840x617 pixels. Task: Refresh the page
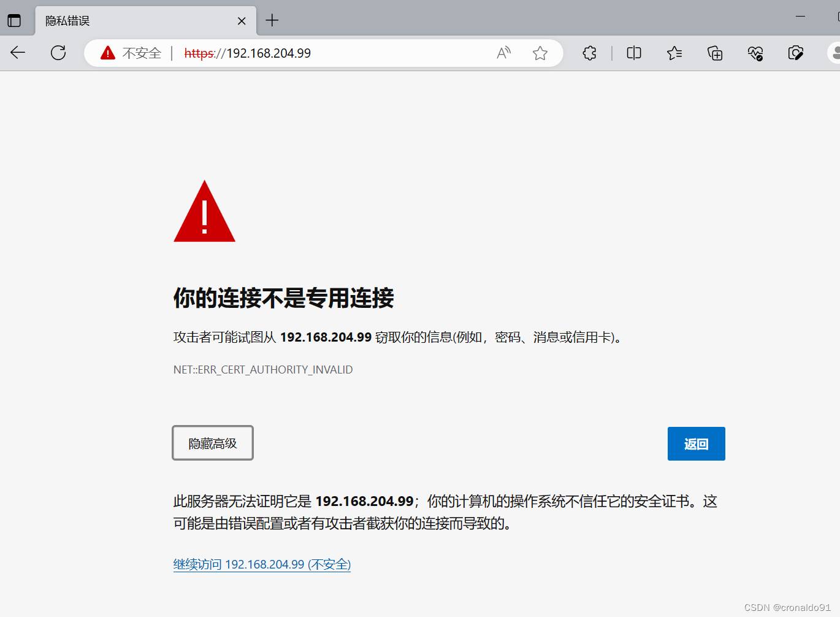click(58, 53)
